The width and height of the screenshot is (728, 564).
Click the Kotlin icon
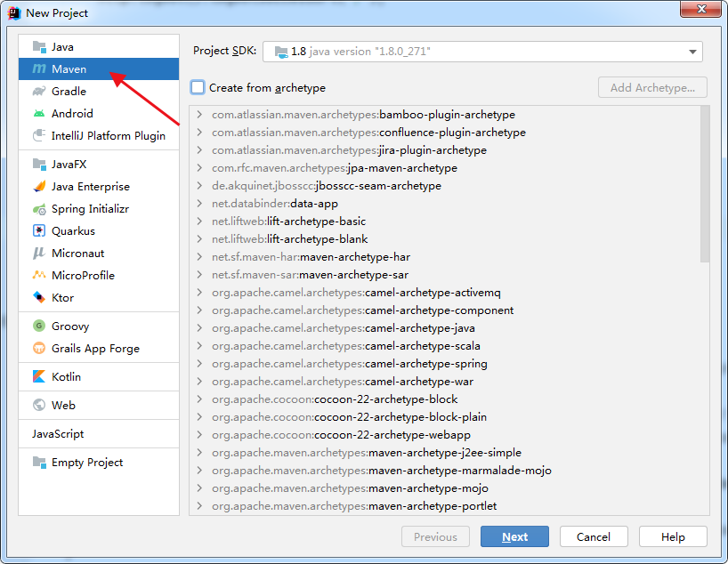point(39,376)
